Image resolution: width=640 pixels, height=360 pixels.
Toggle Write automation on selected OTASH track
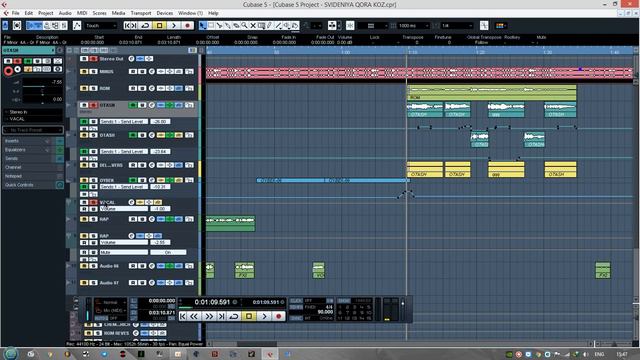(x=142, y=105)
